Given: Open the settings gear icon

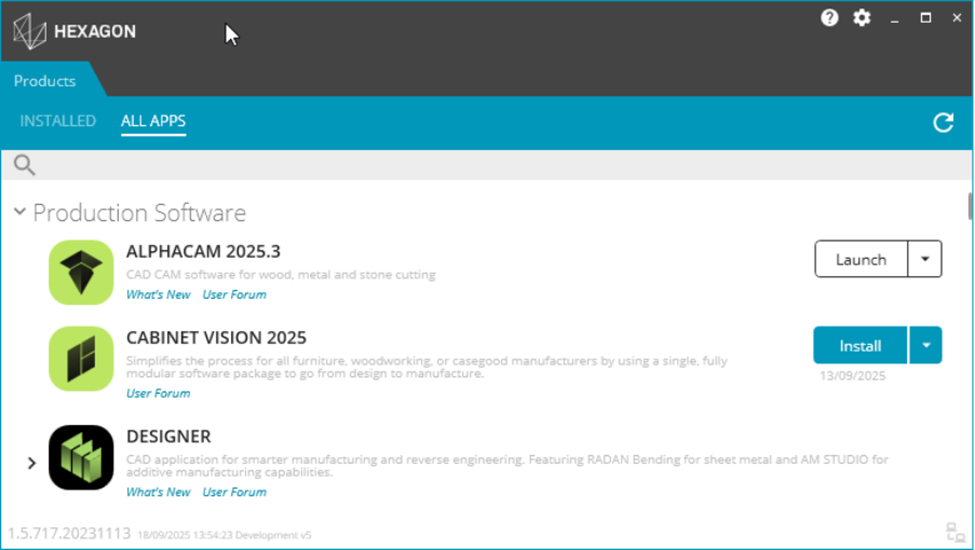Looking at the screenshot, I should pos(862,17).
